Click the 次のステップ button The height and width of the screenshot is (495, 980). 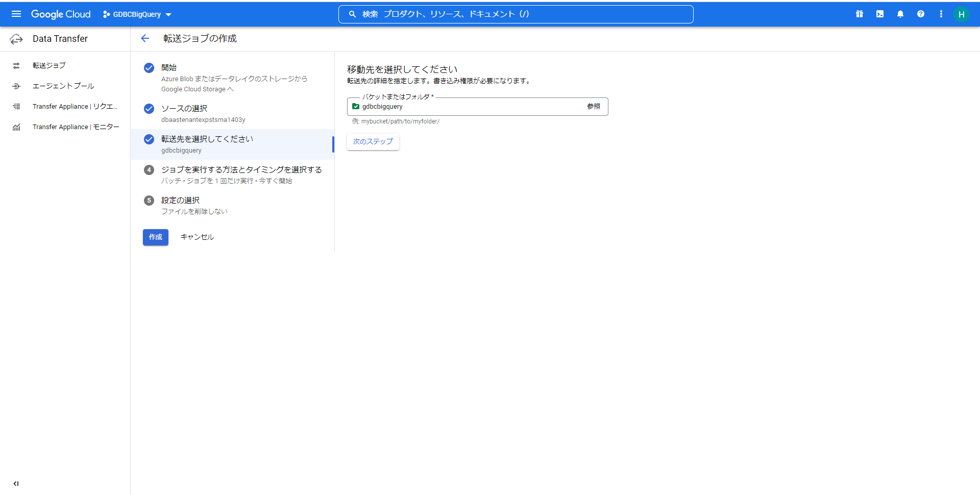tap(373, 141)
